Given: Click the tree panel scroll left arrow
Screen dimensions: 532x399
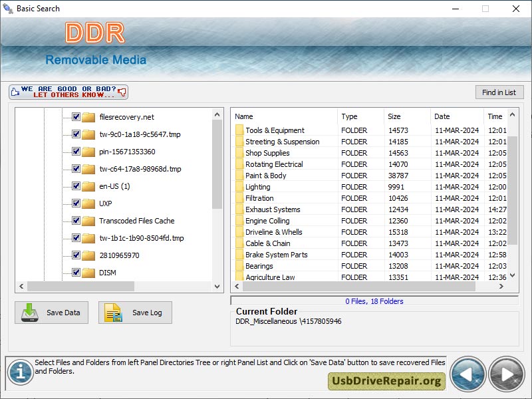Looking at the screenshot, I should tap(21, 287).
